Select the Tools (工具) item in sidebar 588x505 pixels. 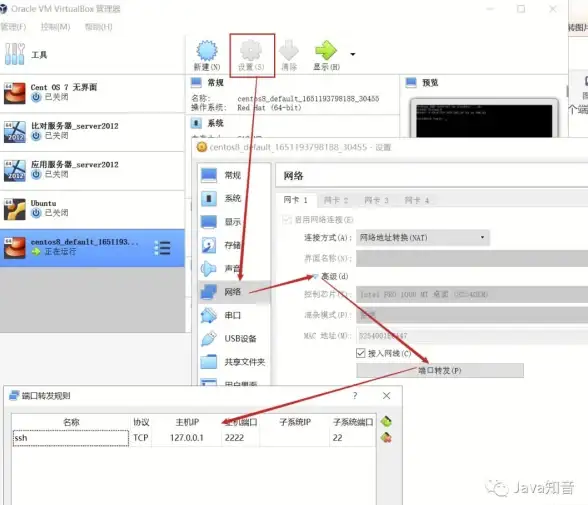tap(92, 55)
